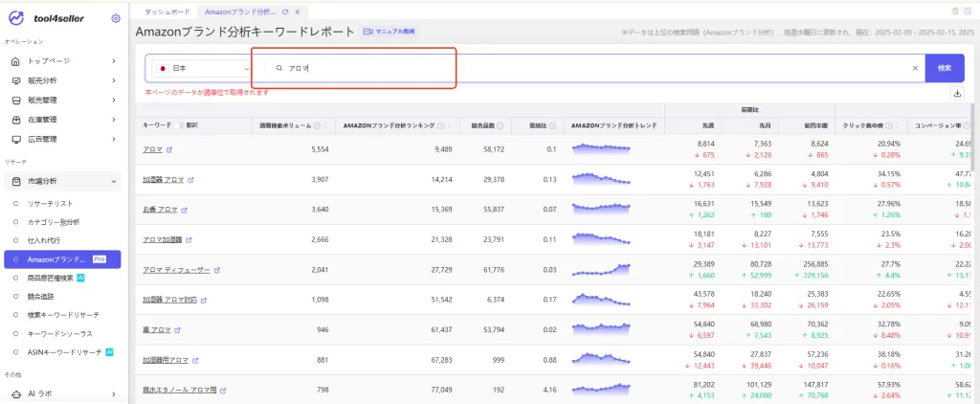Click trend sparkline for アロマ ディフューザー row
Image resolution: width=980 pixels, height=404 pixels.
pos(602,270)
